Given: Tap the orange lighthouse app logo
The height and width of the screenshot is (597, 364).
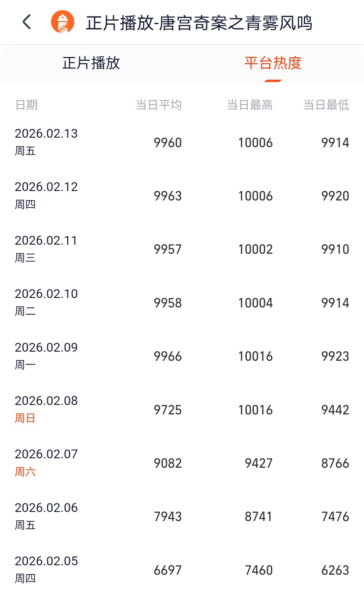Looking at the screenshot, I should click(x=62, y=22).
